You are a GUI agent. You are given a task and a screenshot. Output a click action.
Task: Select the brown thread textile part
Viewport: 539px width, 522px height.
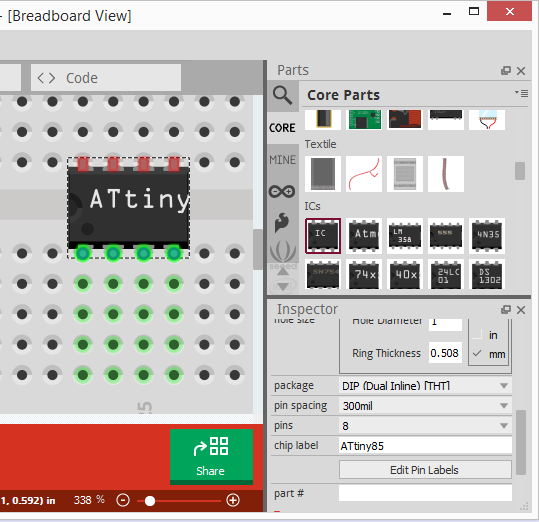point(446,174)
